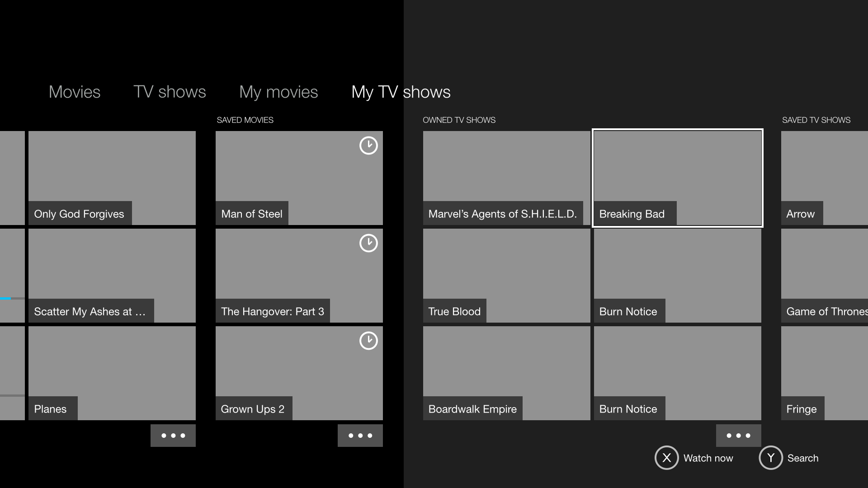This screenshot has height=488, width=868.
Task: Expand more items below the Planes tile
Action: tap(173, 436)
